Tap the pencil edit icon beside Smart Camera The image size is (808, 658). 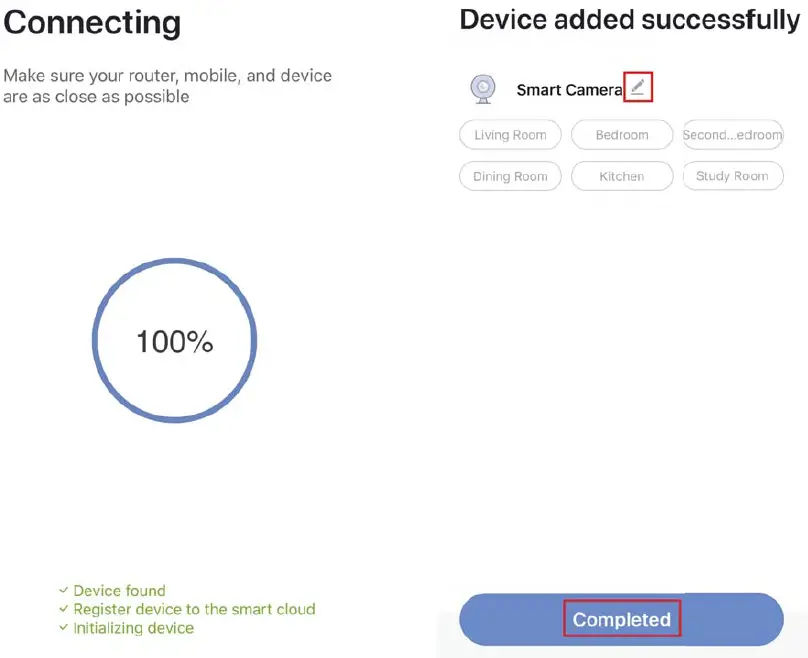(x=638, y=88)
